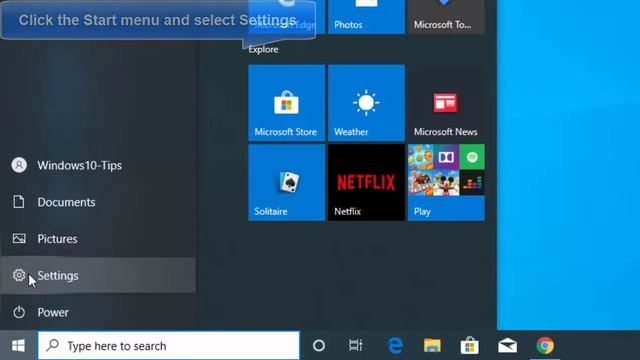640x360 pixels.
Task: Click the Explore group heading
Action: [263, 49]
